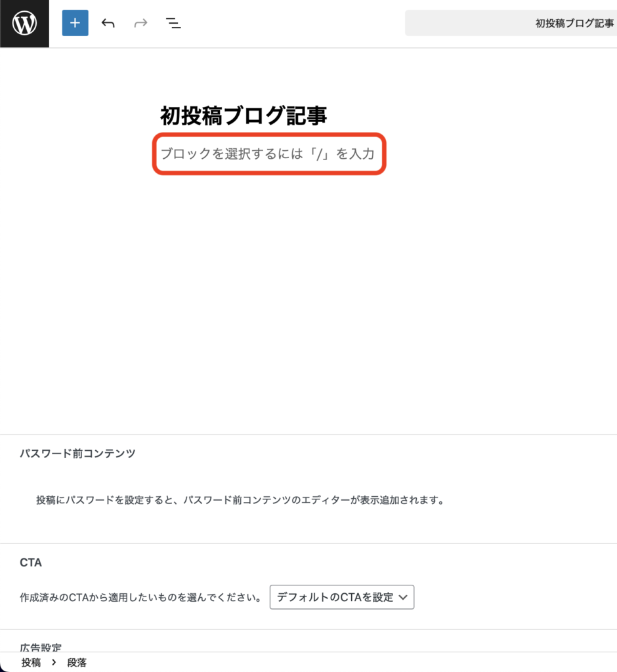Click the password content notice text
Viewport: 617px width, 672px height.
[240, 500]
